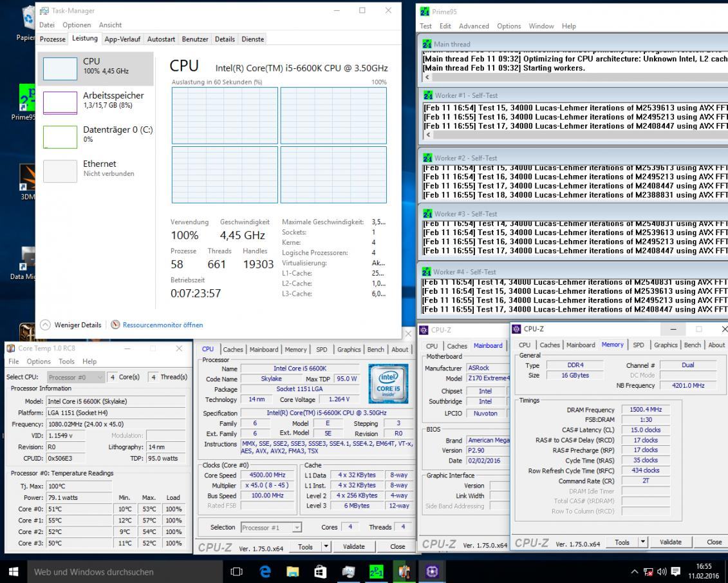The image size is (728, 583).
Task: Open Windows Start menu
Action: click(x=13, y=572)
